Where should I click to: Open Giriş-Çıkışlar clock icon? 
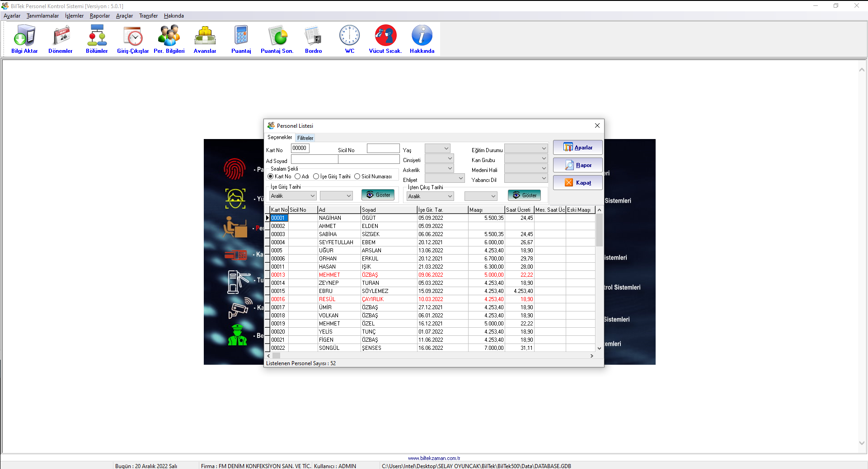pyautogui.click(x=133, y=39)
